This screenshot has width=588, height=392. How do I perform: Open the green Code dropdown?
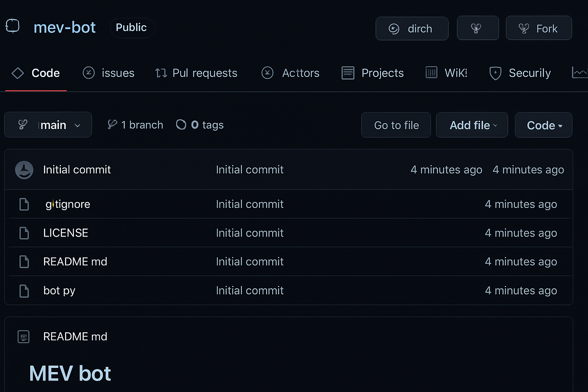544,125
